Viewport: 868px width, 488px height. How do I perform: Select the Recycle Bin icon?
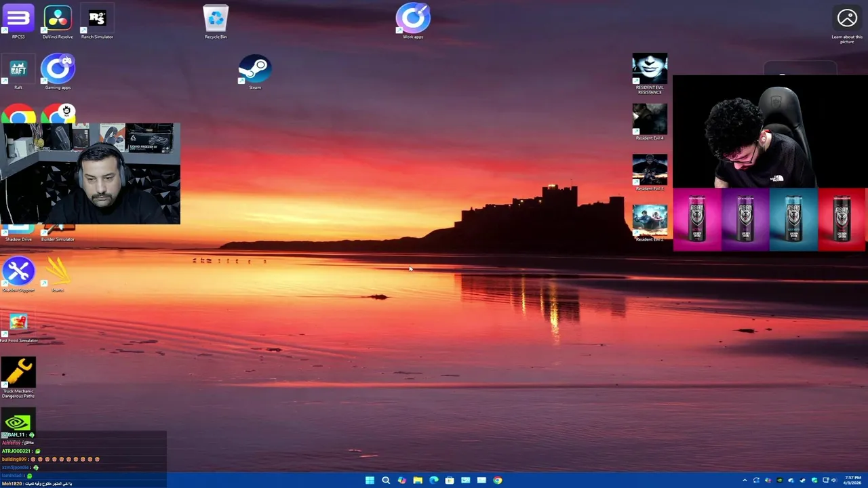(x=216, y=21)
